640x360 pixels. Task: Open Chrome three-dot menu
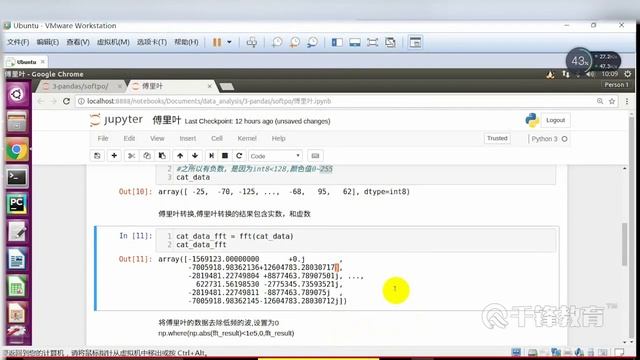[627, 101]
